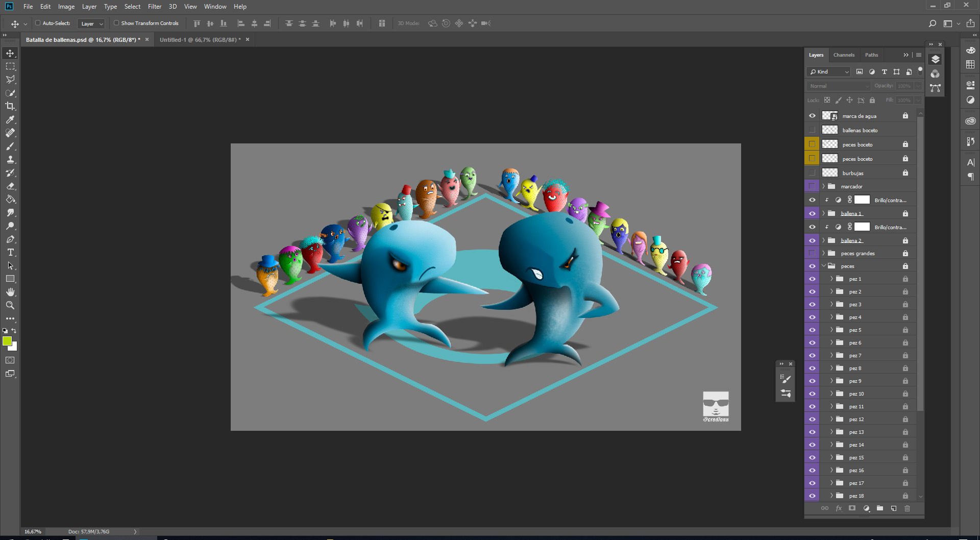The image size is (980, 540).
Task: Open the Kind filter dropdown
Action: point(828,72)
